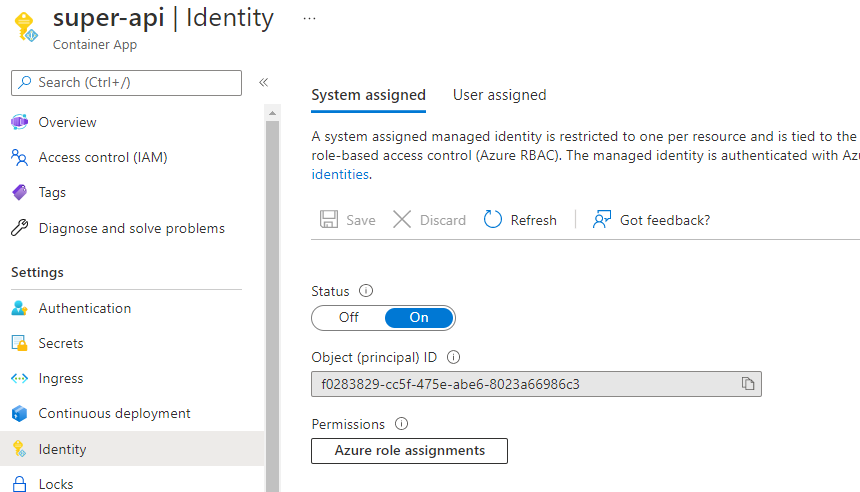Click the sidebar search box
Viewport: 860px width, 492px height.
(126, 82)
